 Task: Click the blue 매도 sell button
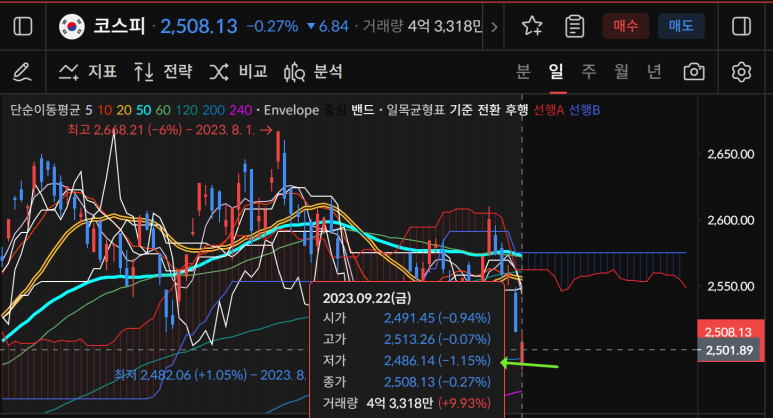pos(681,26)
